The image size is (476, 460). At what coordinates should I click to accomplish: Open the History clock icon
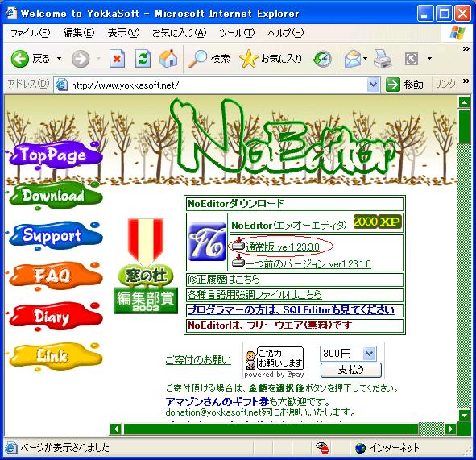(x=322, y=59)
